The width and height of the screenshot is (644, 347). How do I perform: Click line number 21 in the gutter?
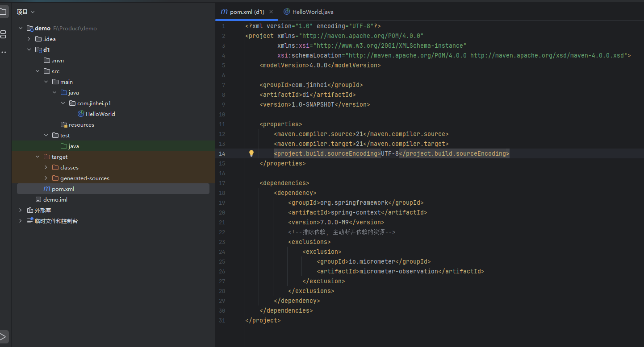pyautogui.click(x=222, y=222)
